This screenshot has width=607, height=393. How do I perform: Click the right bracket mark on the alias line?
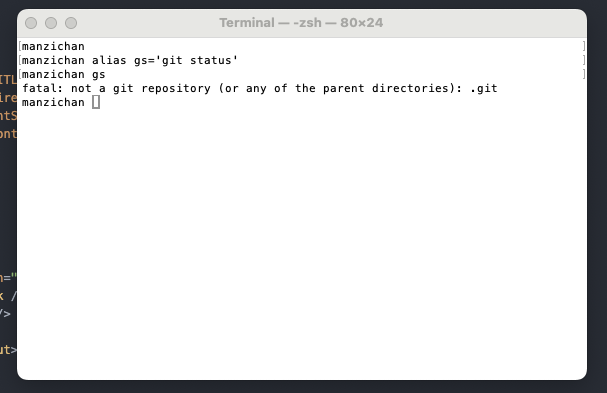pos(584,60)
